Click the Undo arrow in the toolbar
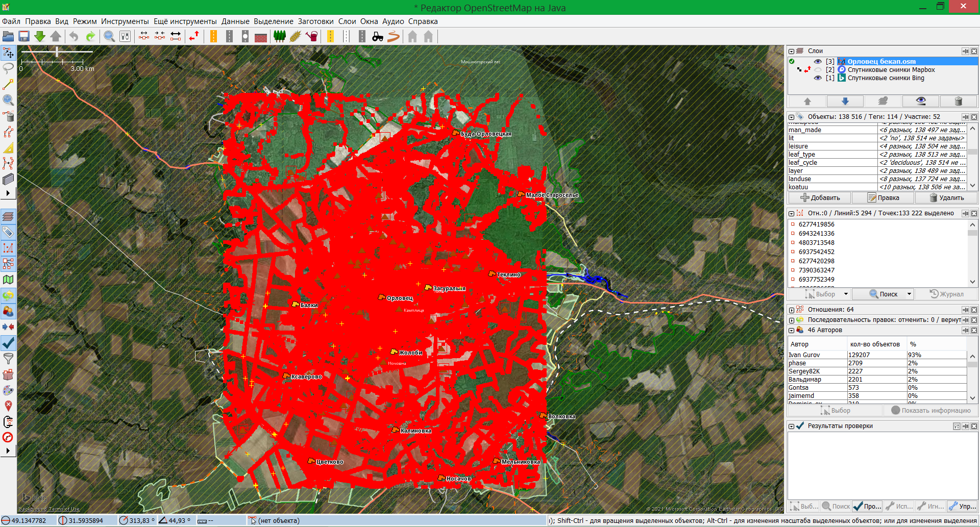Viewport: 980px width, 527px height. [74, 36]
